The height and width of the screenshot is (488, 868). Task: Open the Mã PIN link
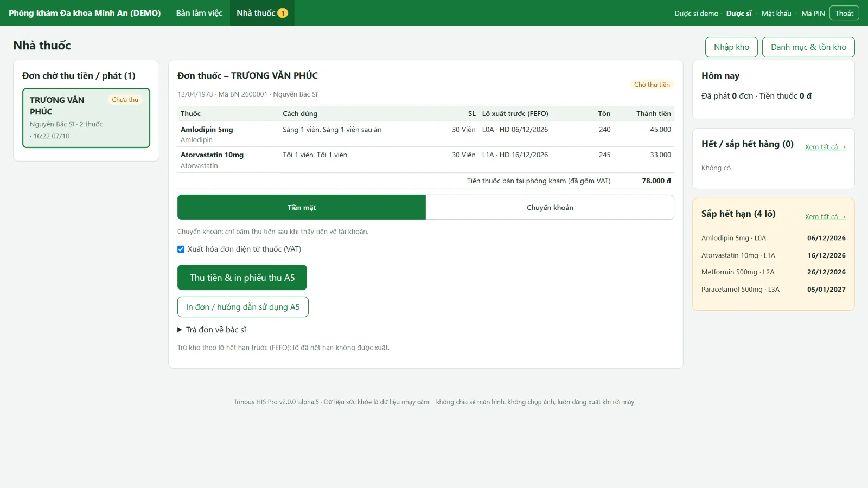point(813,14)
